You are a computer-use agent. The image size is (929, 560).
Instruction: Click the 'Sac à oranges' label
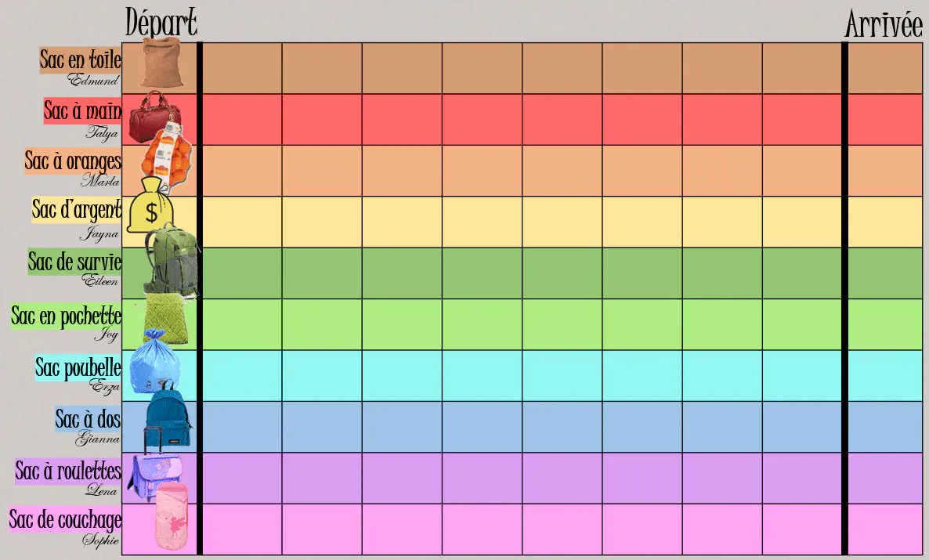[73, 161]
